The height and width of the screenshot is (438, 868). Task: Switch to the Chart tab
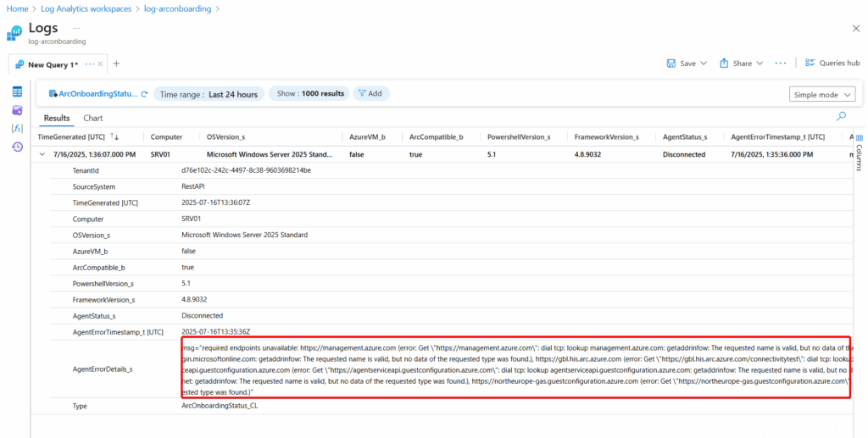point(92,118)
